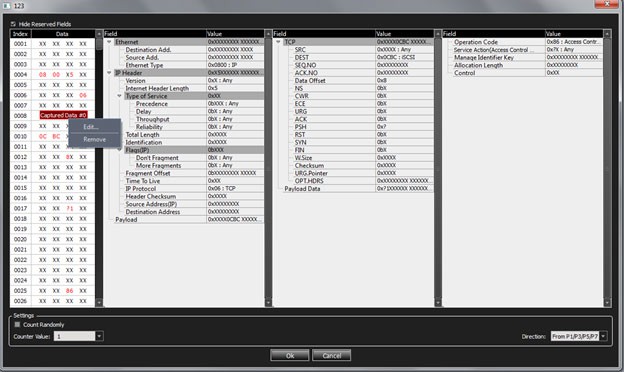Collapse the Ethernet tree node

pyautogui.click(x=109, y=42)
